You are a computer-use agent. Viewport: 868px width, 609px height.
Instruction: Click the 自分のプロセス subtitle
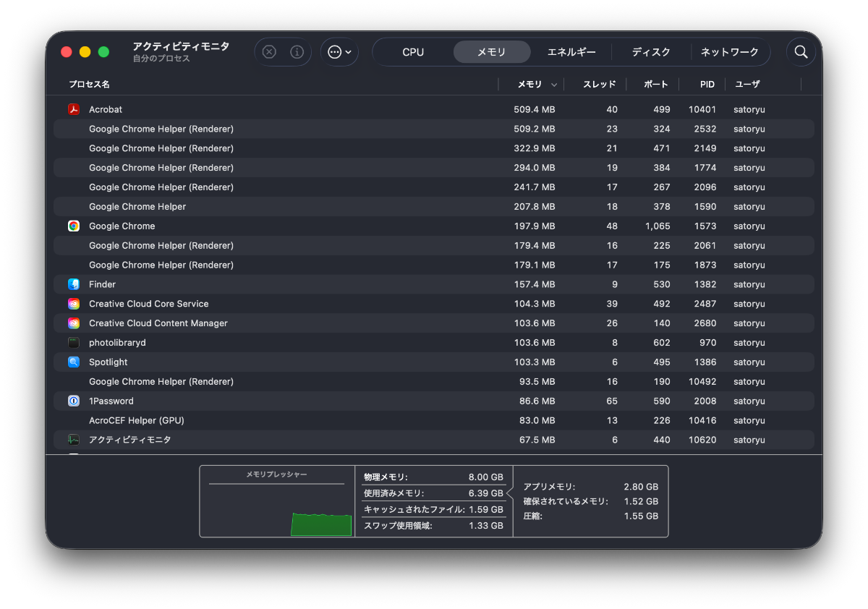(161, 59)
